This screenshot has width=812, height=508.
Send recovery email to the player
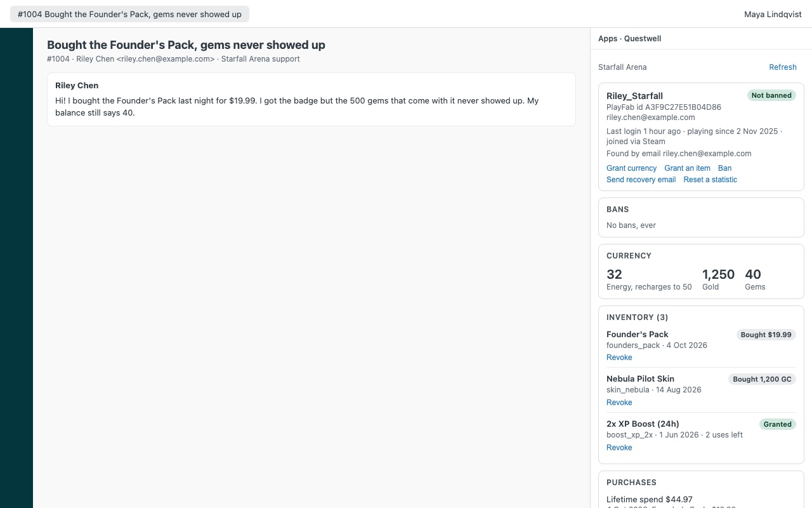[x=641, y=180]
